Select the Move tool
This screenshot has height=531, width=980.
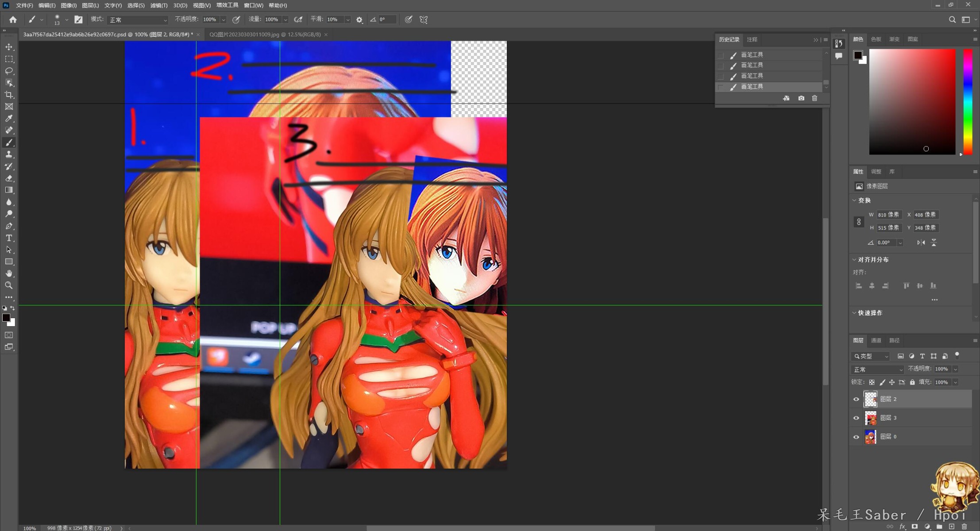[x=9, y=47]
